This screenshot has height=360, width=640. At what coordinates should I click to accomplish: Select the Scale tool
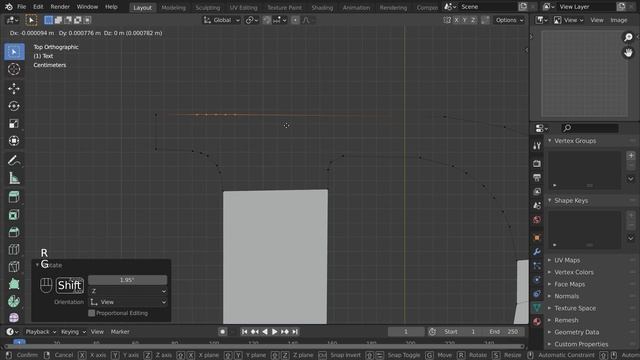pyautogui.click(x=14, y=123)
